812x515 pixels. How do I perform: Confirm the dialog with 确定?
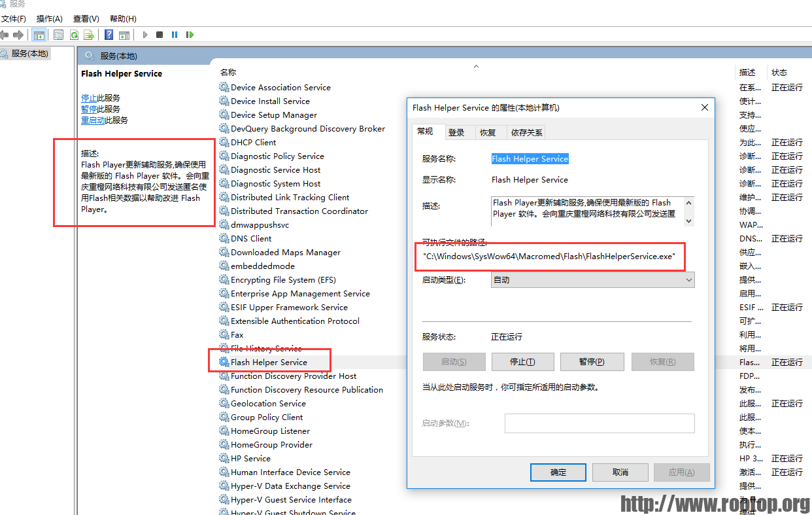coord(558,472)
